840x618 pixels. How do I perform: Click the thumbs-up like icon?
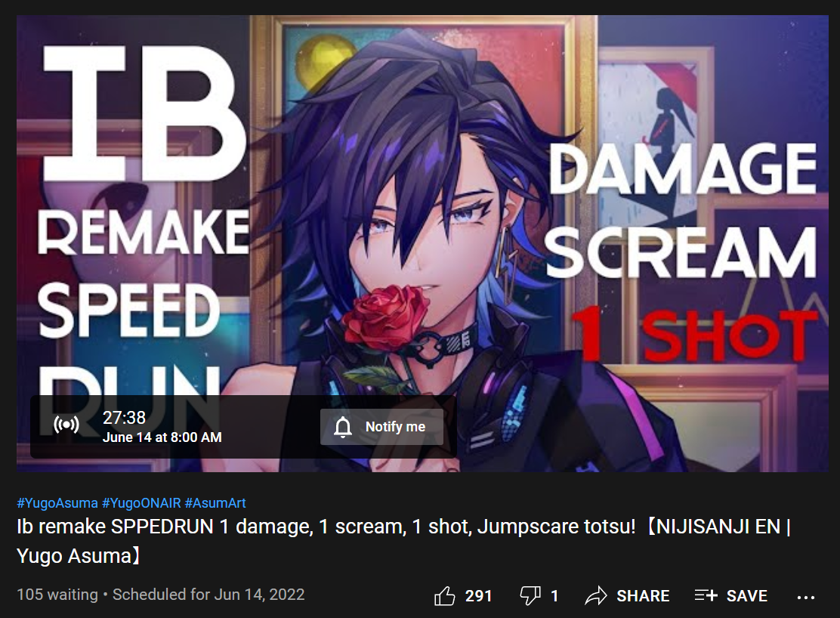point(444,595)
